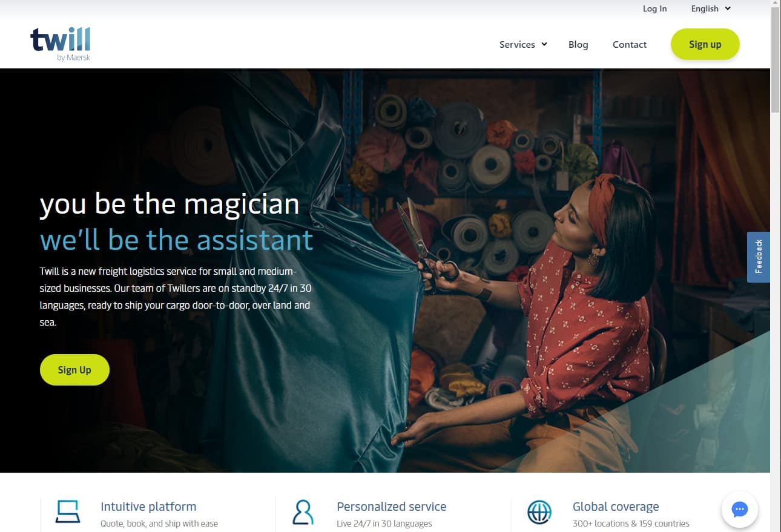
Task: Click the Twill by Maersk logo
Action: 61,44
